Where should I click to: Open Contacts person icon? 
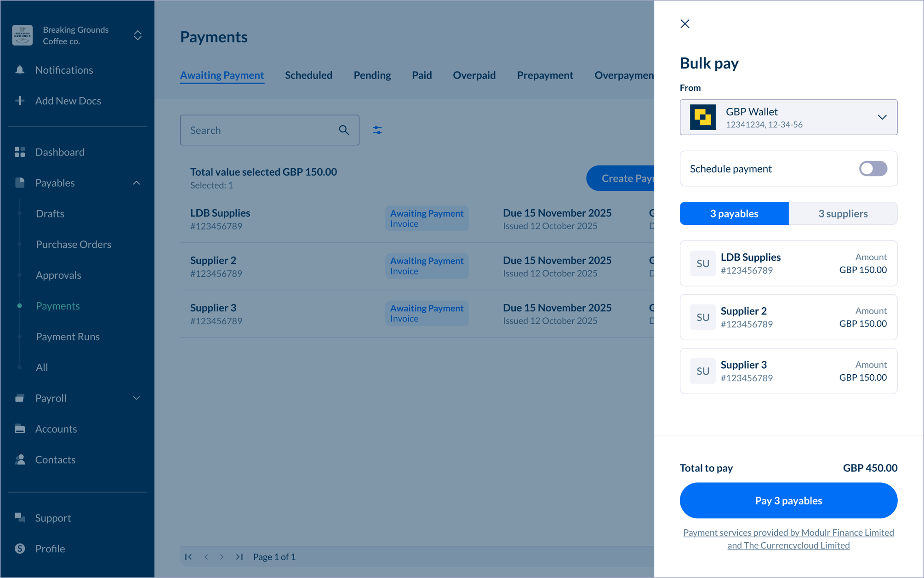point(20,459)
